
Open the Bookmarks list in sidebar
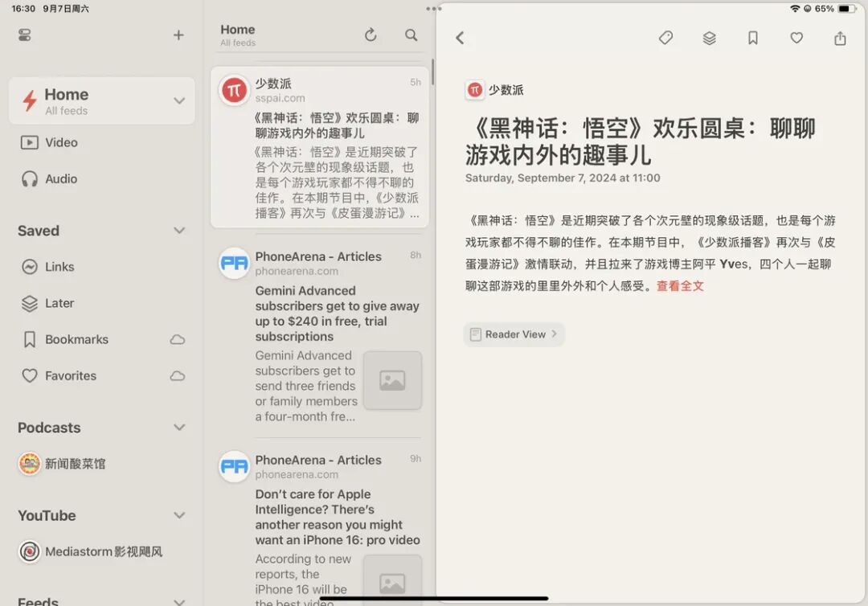(102, 339)
